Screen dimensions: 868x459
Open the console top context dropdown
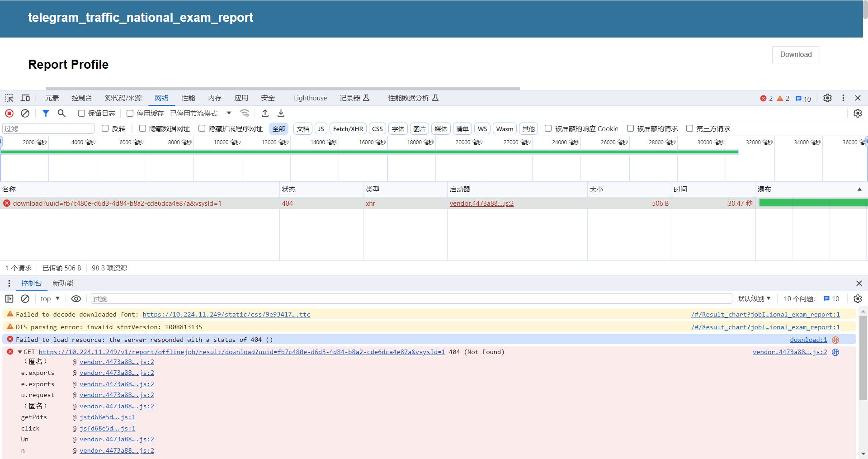click(x=50, y=299)
